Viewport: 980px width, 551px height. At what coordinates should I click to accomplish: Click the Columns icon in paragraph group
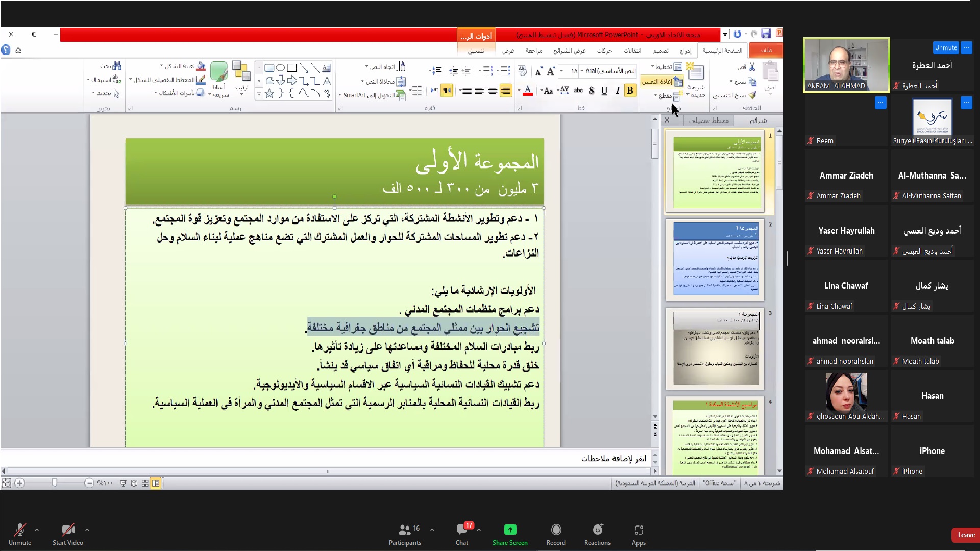[417, 91]
